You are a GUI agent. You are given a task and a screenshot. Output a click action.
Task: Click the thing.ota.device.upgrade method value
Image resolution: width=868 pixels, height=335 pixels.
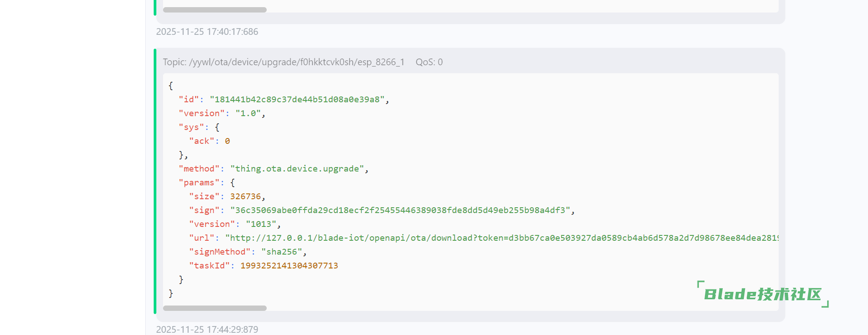point(297,169)
